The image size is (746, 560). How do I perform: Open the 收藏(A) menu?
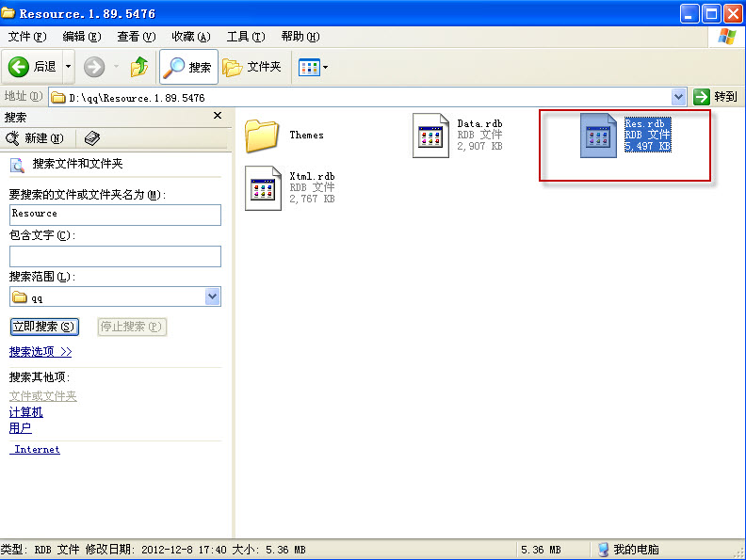[x=191, y=37]
